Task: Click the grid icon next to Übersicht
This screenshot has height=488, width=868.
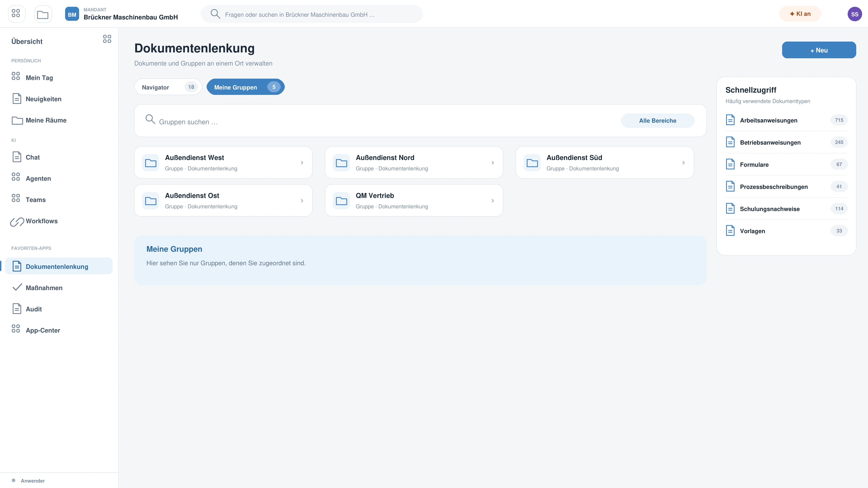Action: click(x=107, y=39)
